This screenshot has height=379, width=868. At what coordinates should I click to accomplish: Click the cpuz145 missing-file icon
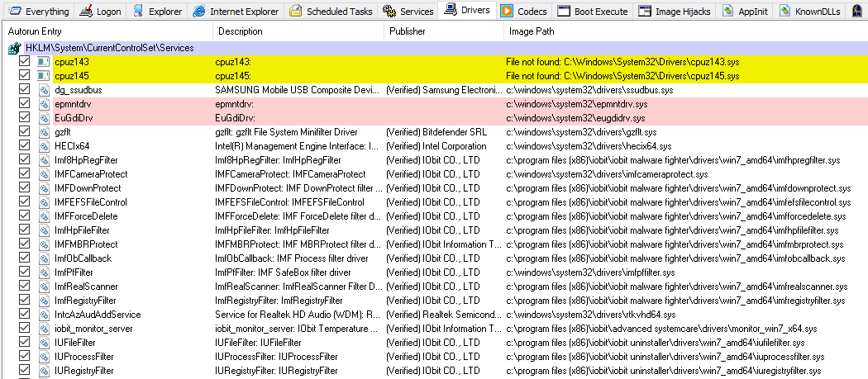pyautogui.click(x=43, y=76)
